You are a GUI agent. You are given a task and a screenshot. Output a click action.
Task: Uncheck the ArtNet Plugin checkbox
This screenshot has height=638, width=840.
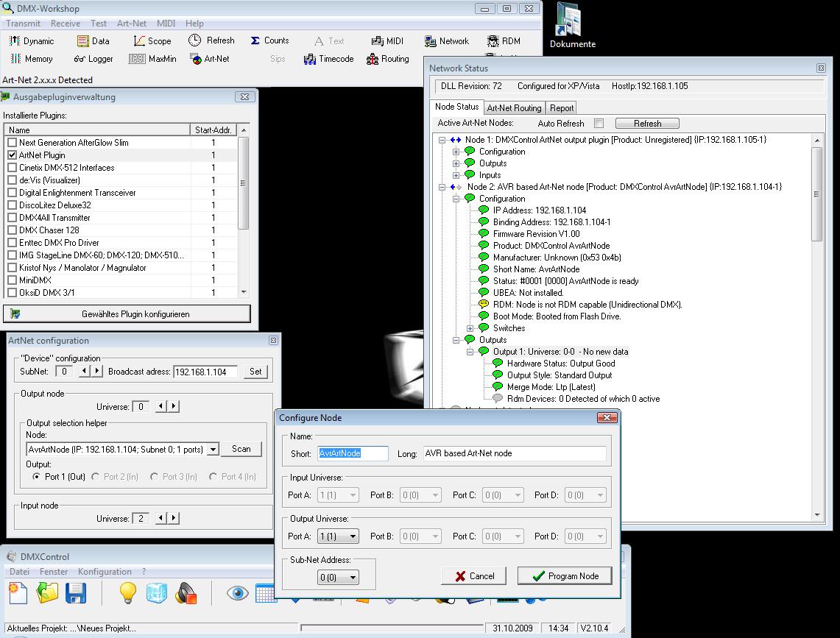pyautogui.click(x=12, y=155)
